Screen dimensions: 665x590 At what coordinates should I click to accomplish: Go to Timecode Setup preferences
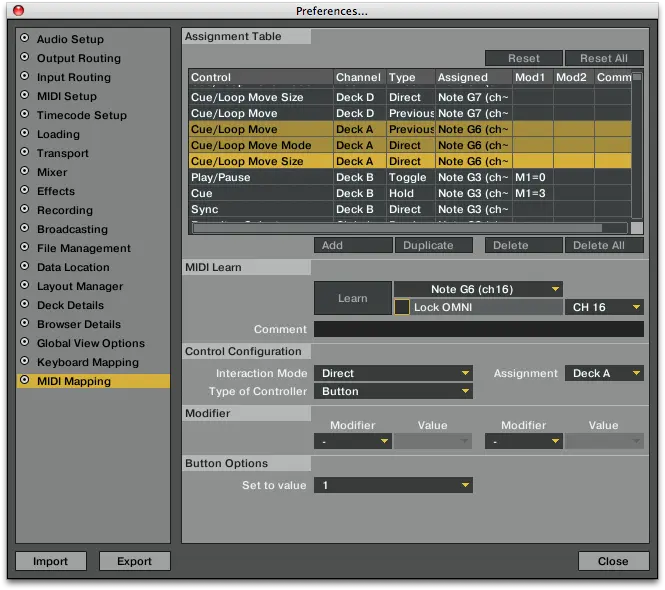81,115
